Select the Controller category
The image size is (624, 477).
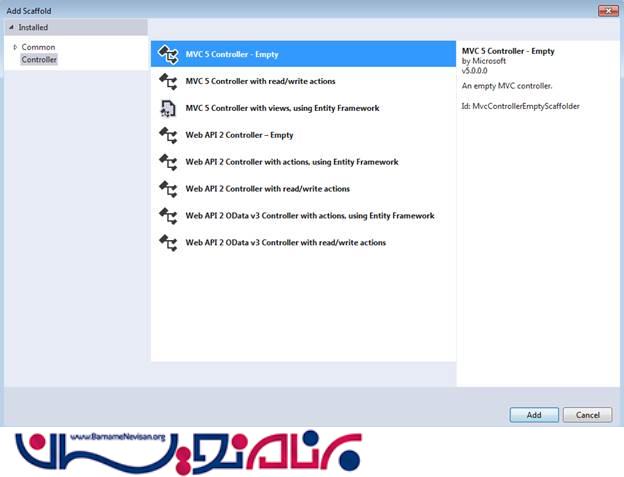pyautogui.click(x=39, y=60)
